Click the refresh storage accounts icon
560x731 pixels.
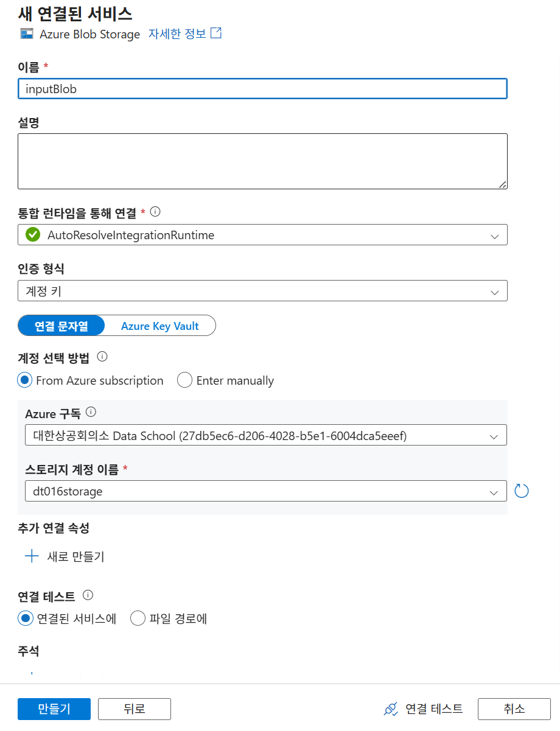tap(522, 491)
